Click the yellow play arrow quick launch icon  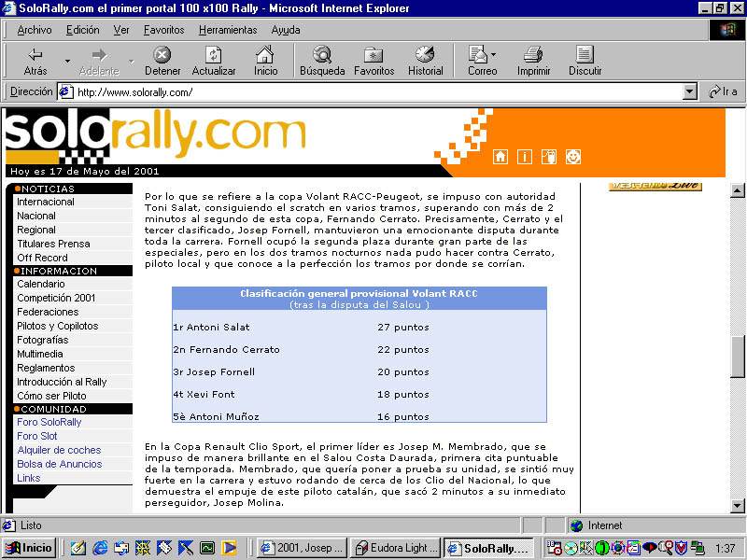(229, 548)
